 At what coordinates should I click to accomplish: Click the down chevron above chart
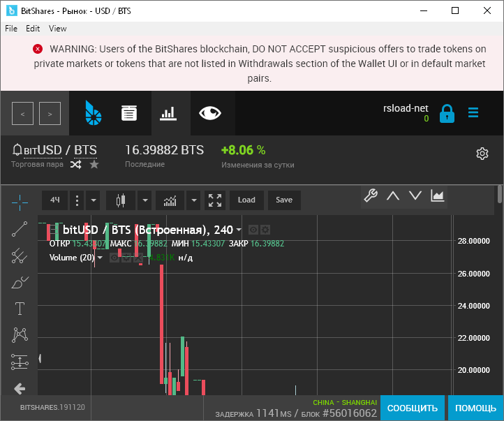click(x=415, y=195)
